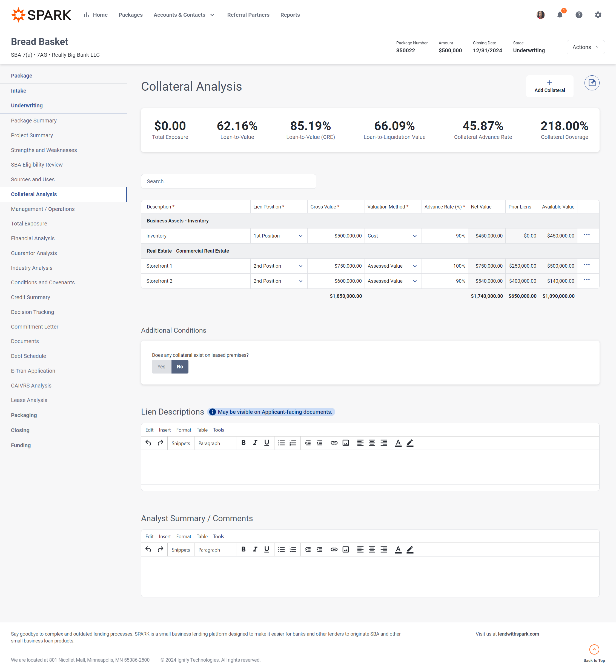Image resolution: width=616 pixels, height=672 pixels.
Task: Insert numbered list in Lien Descriptions editor
Action: click(x=293, y=443)
